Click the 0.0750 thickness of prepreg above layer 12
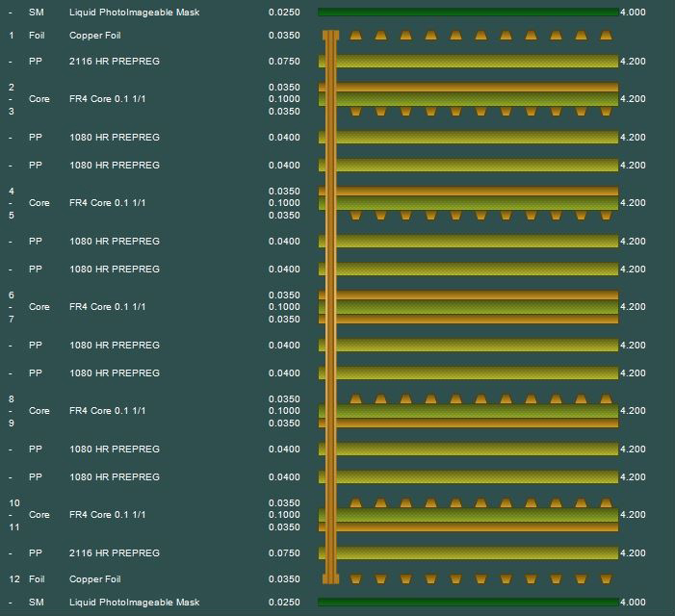 [284, 553]
